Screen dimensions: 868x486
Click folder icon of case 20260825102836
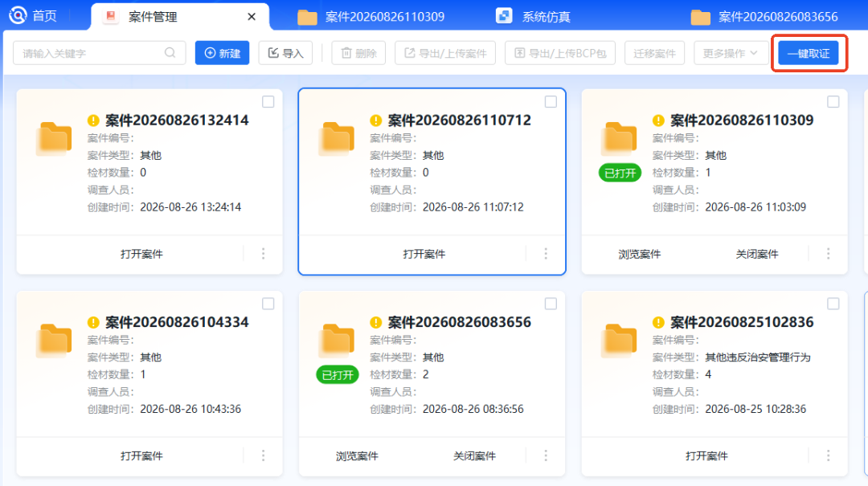coord(619,341)
